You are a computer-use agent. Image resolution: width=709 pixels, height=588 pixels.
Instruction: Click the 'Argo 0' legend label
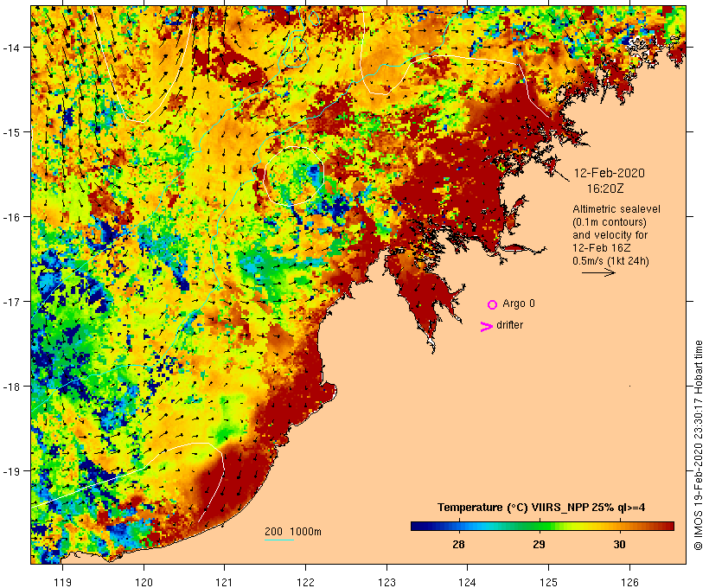[519, 304]
